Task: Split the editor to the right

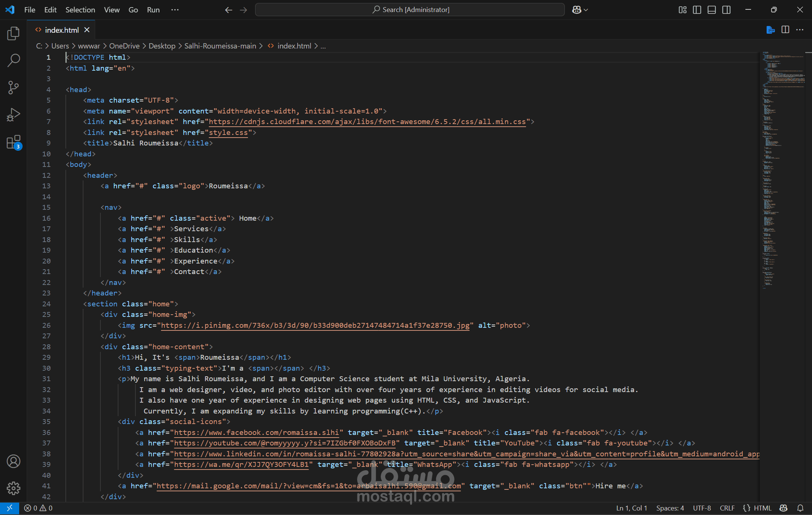Action: tap(785, 30)
